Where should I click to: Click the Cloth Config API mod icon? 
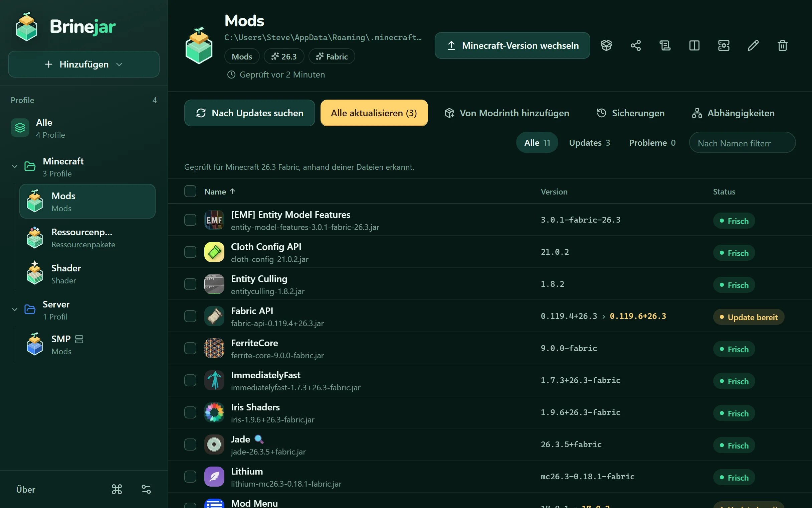point(214,252)
